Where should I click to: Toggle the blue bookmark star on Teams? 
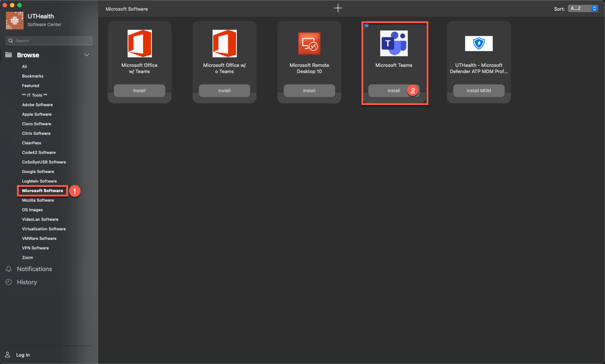[366, 26]
